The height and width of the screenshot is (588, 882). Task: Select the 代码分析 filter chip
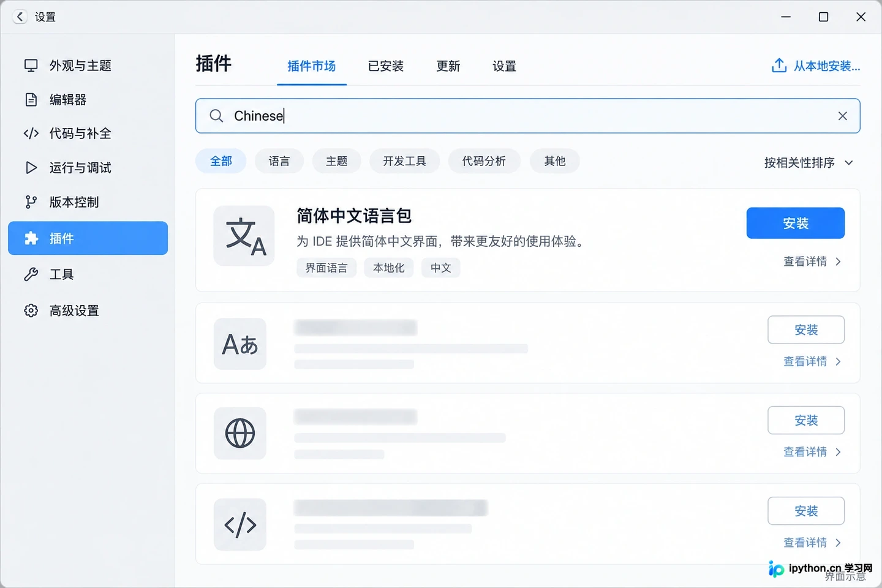pos(484,161)
